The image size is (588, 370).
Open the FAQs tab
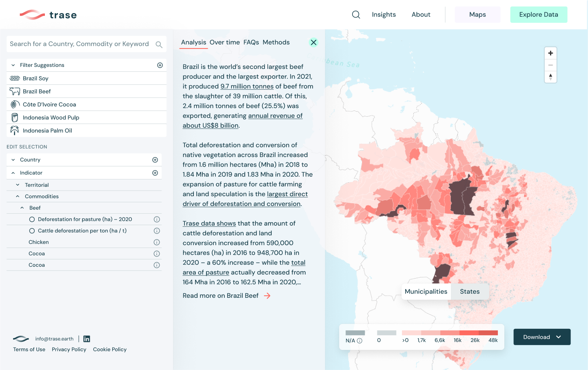click(x=251, y=42)
